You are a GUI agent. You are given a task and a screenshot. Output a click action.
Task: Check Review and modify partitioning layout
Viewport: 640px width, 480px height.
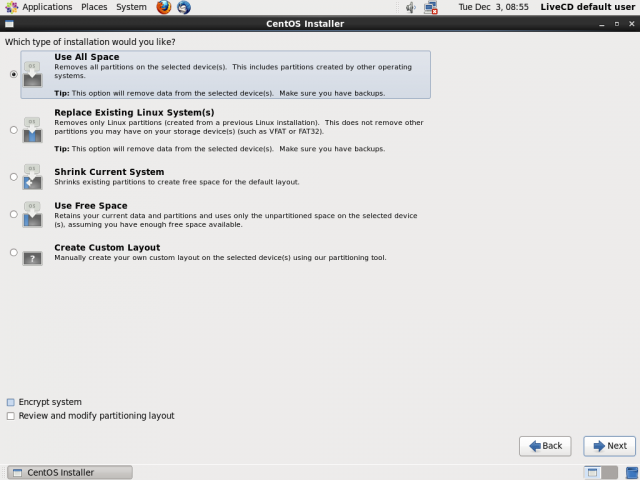point(11,416)
